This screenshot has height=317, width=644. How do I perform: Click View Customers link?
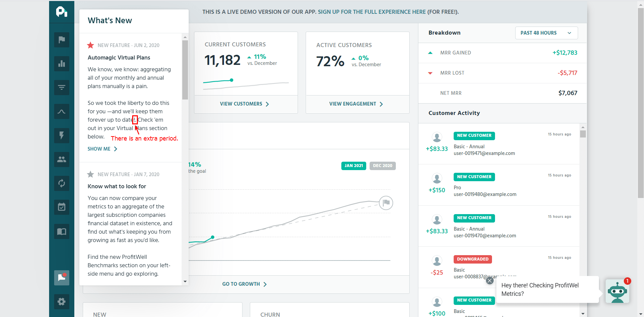click(244, 104)
